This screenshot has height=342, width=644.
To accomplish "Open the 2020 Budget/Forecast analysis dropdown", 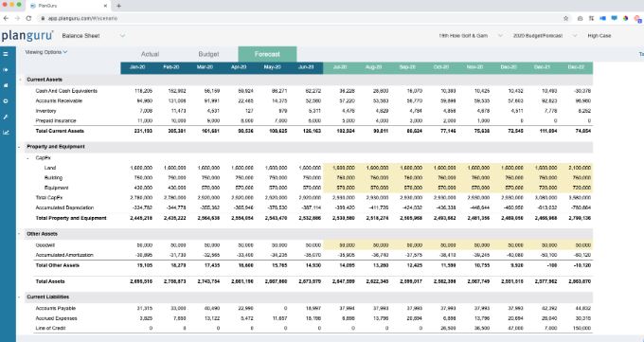I will (545, 36).
